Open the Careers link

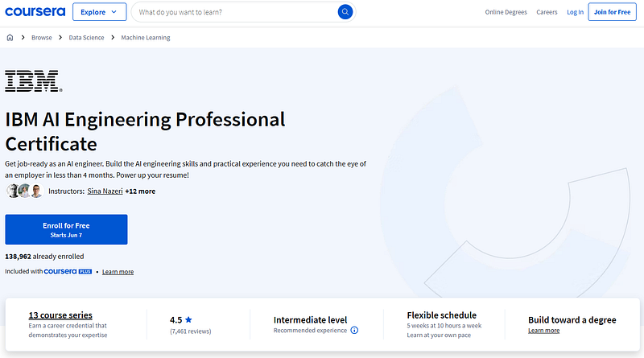click(x=547, y=12)
